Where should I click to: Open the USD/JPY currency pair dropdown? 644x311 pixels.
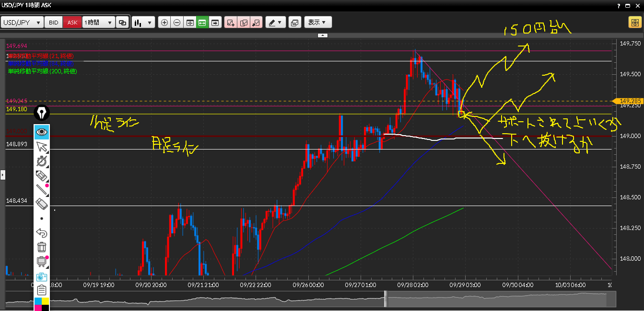(22, 23)
